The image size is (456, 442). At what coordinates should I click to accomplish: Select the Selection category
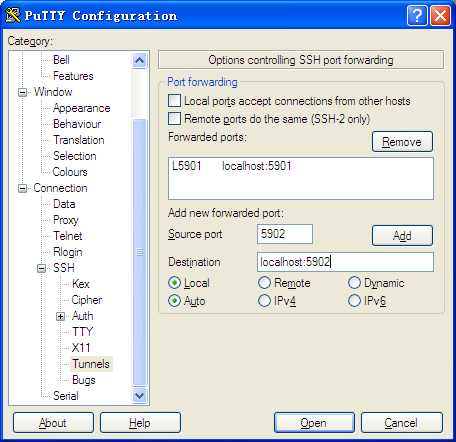click(75, 156)
